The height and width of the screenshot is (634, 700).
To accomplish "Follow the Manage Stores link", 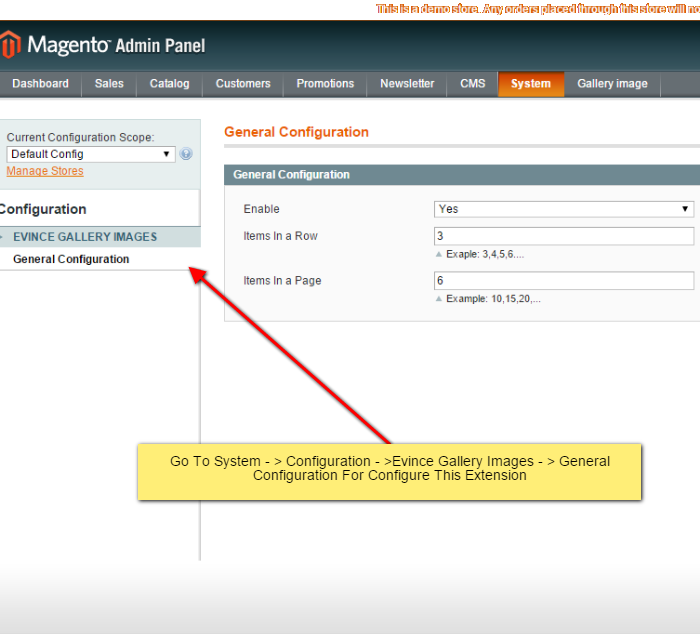I will click(x=45, y=171).
